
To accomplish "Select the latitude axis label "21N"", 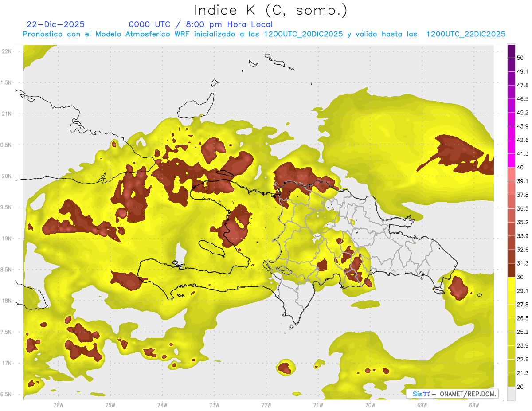I will (6, 114).
